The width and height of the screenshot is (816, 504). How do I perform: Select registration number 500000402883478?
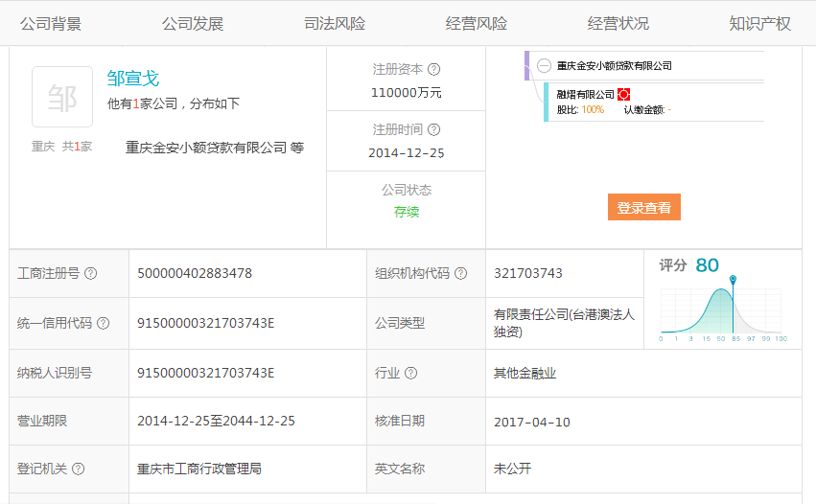point(195,273)
